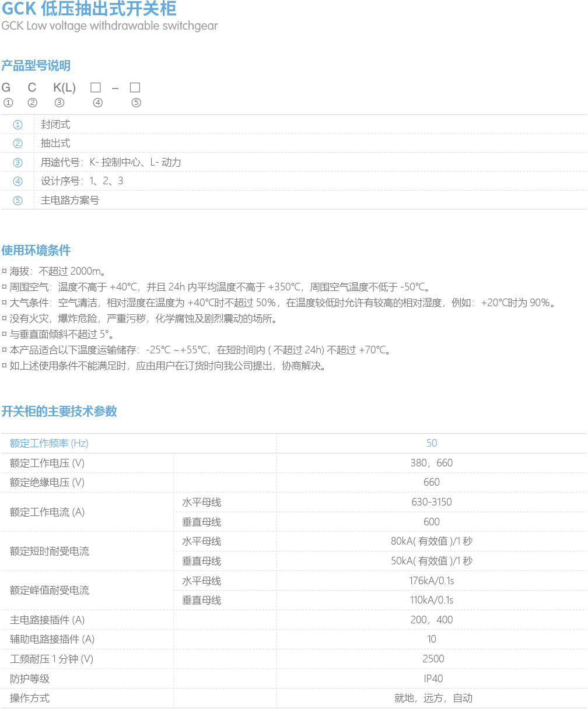The width and height of the screenshot is (588, 709).
Task: Click the voltage value "380，660"
Action: point(432,463)
